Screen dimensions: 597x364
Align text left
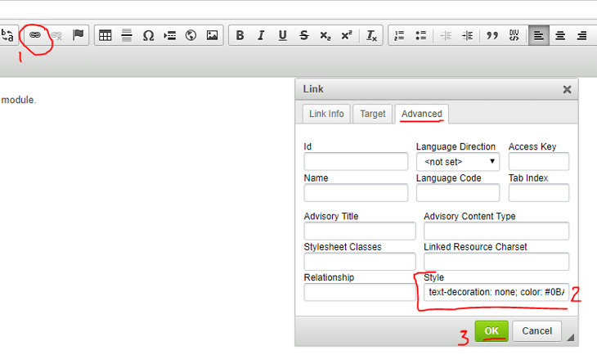(x=538, y=35)
